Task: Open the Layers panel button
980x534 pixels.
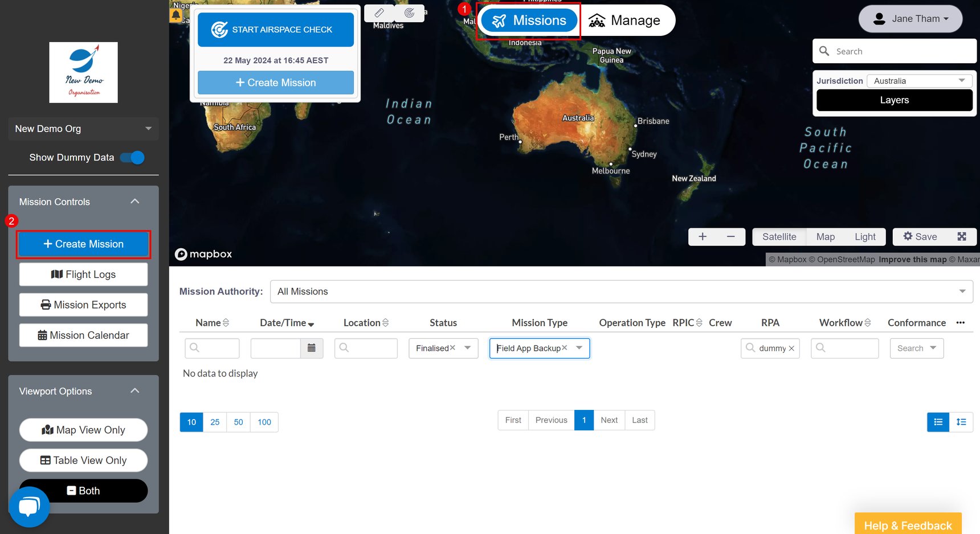Action: (x=893, y=100)
